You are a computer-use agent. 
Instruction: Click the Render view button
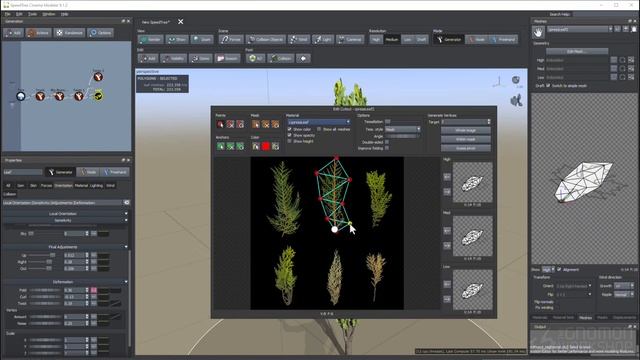150,39
